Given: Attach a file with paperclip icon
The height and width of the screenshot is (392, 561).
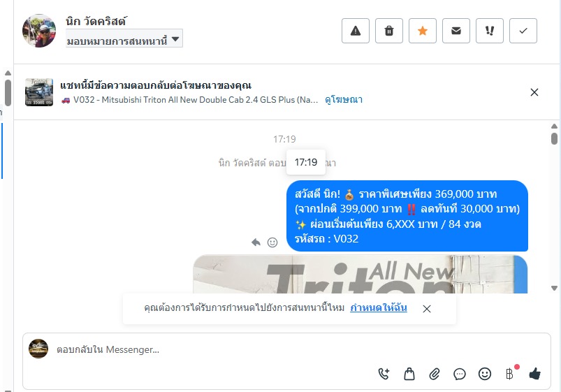Looking at the screenshot, I should pos(435,374).
